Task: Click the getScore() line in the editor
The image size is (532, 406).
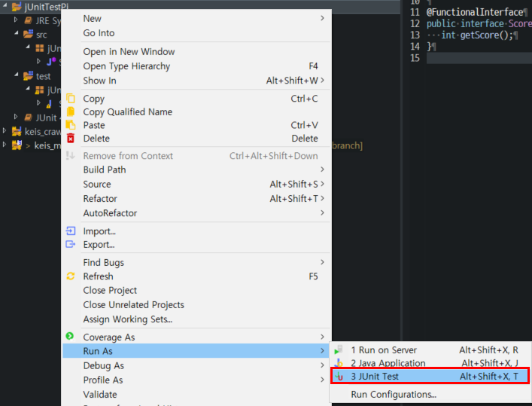Action: tap(479, 35)
